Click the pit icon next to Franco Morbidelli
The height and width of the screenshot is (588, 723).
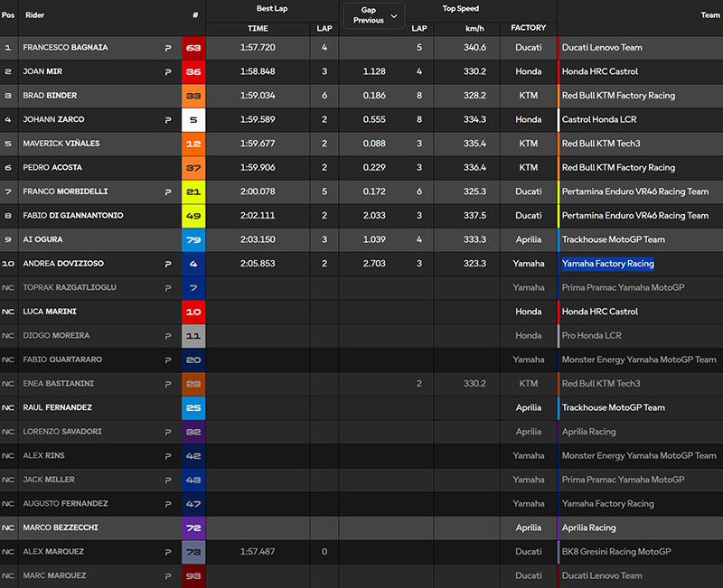(x=168, y=191)
